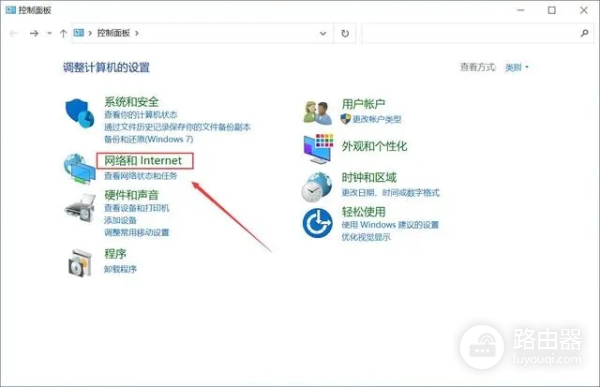600x387 pixels.
Task: Open the recent locations dropdown arrow
Action: (x=49, y=34)
